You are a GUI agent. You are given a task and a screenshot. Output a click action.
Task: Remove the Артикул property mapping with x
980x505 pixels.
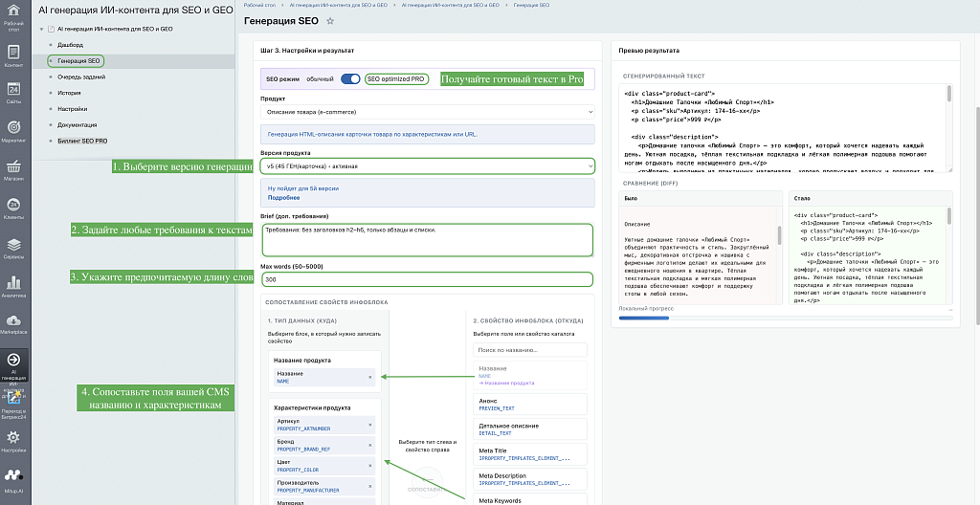click(x=369, y=425)
